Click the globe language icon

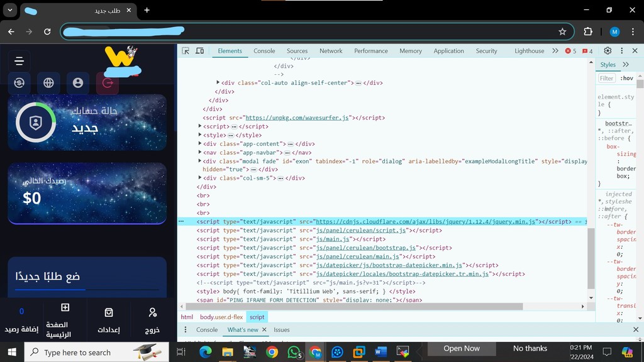[48, 83]
